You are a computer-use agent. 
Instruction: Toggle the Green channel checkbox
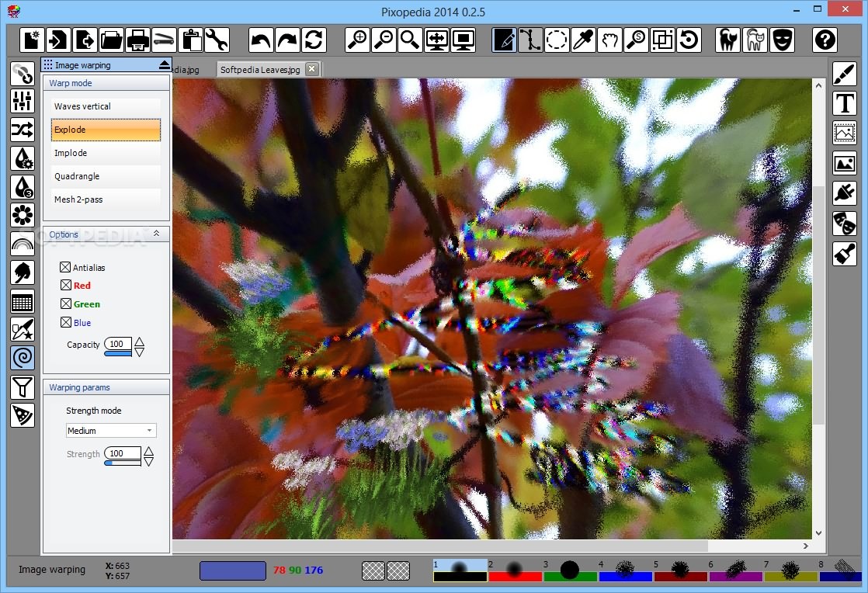66,303
